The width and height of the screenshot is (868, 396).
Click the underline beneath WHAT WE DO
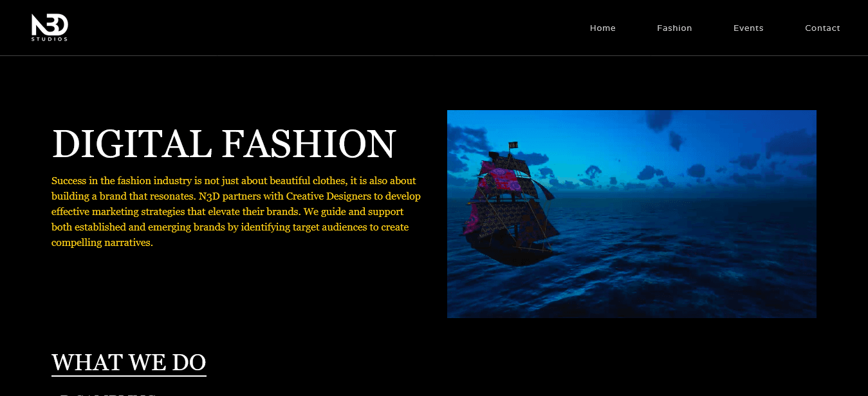(x=129, y=375)
